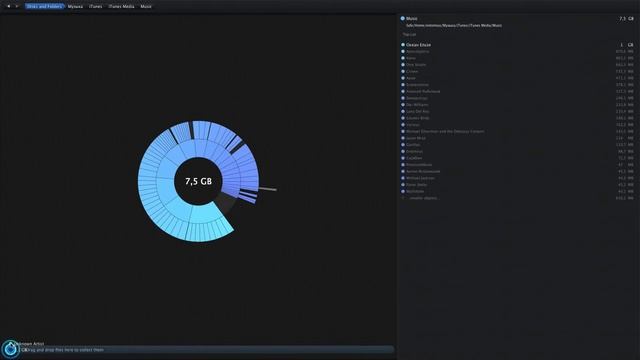The height and width of the screenshot is (360, 640).
Task: Select the Океан Ельзи list row
Action: point(517,45)
